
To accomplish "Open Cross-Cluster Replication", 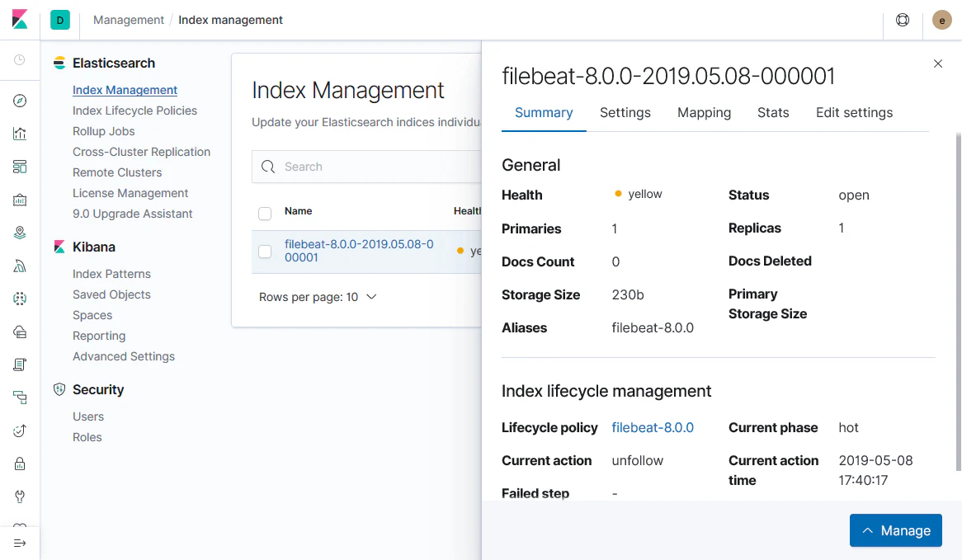I will coord(142,152).
